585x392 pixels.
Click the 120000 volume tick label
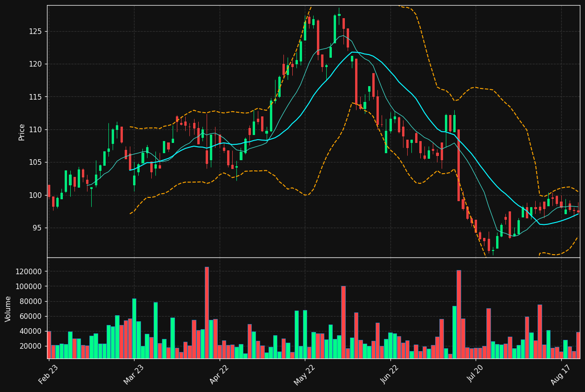29,271
